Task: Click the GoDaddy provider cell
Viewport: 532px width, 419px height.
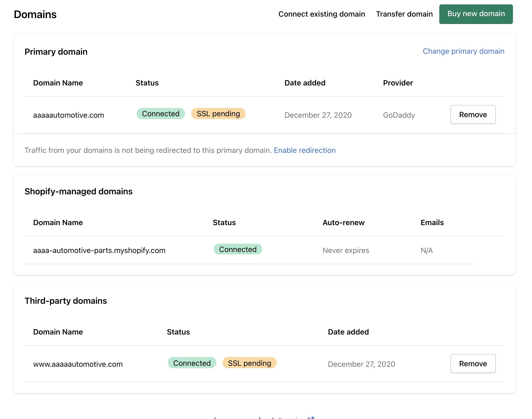Action: pos(399,115)
